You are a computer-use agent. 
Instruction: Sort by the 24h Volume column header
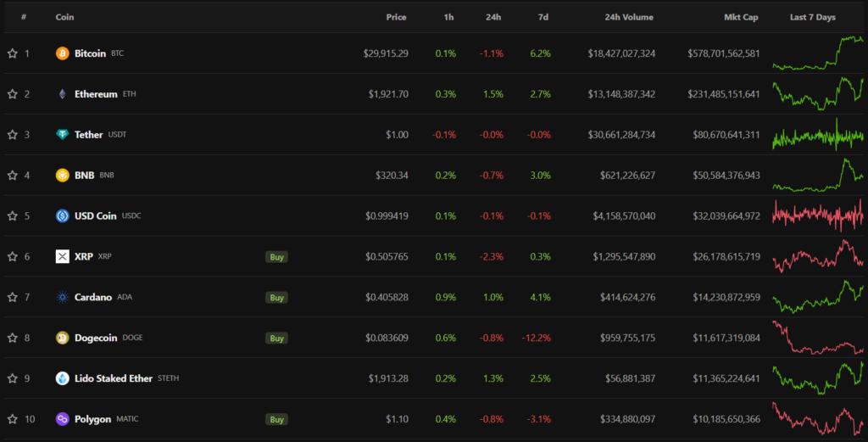(x=629, y=17)
